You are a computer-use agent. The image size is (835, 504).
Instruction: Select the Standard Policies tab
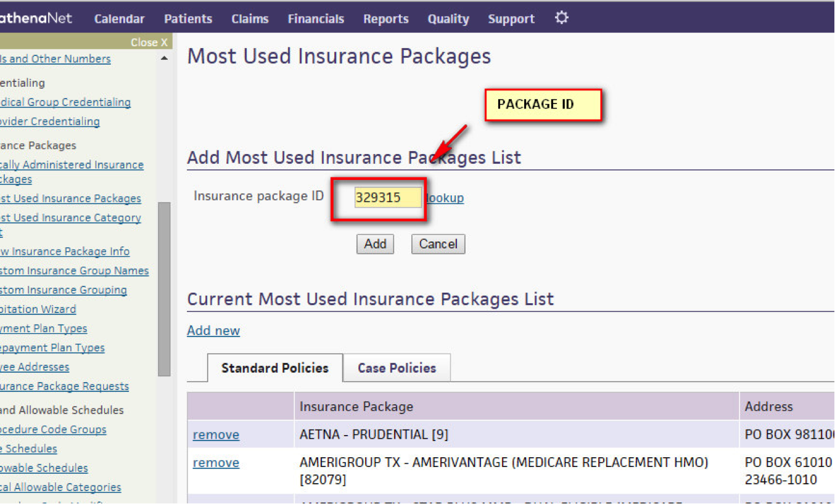[274, 368]
